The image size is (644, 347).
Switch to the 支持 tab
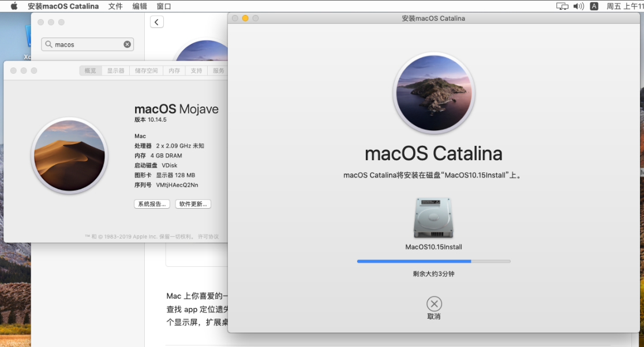196,70
